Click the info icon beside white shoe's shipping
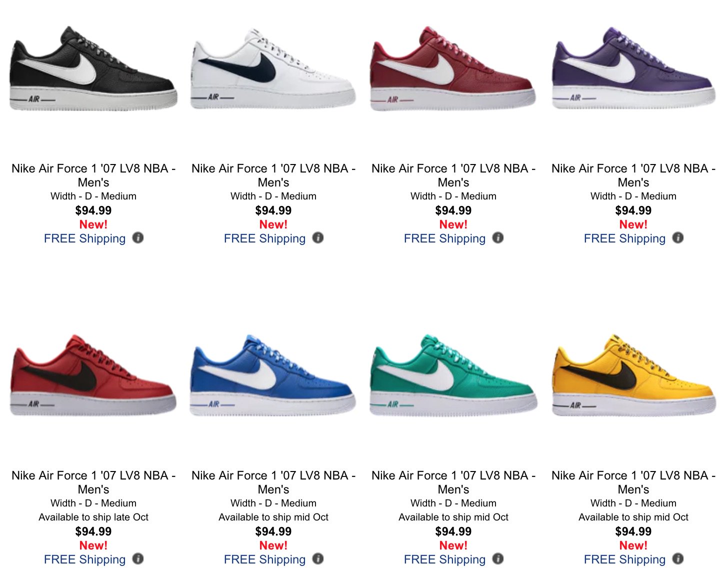 point(318,238)
